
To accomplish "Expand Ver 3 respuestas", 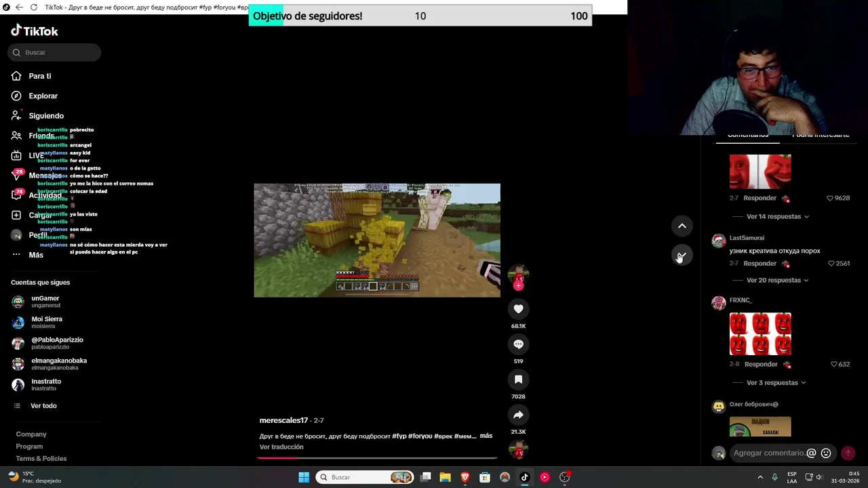I will tap(776, 382).
